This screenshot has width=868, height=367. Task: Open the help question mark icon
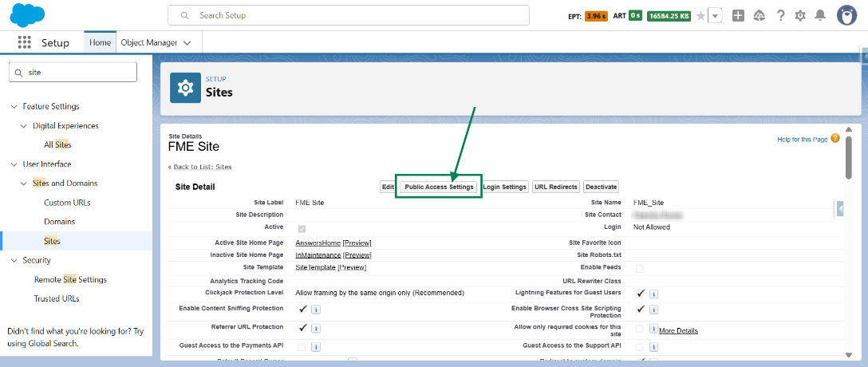[780, 15]
